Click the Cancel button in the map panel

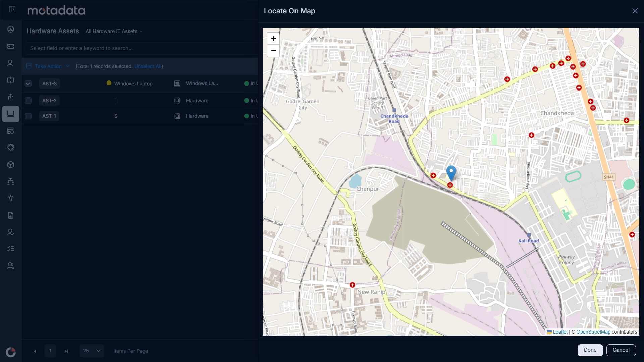621,350
